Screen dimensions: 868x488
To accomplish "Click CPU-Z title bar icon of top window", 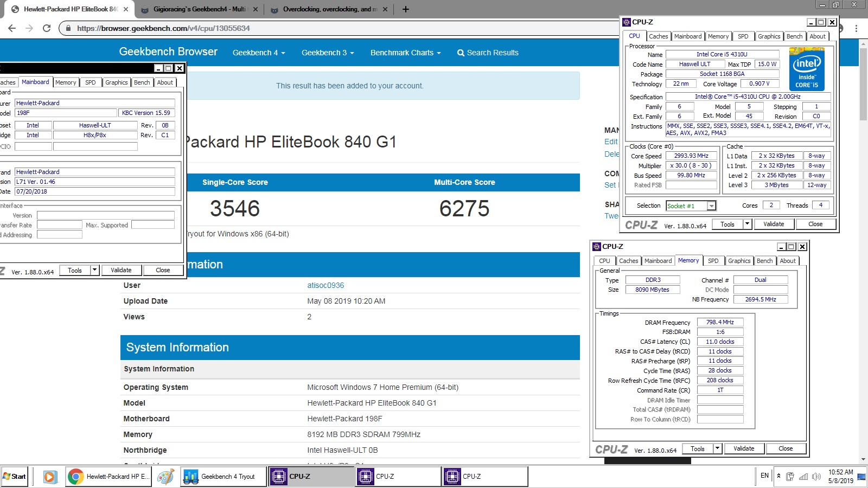I will tap(627, 22).
